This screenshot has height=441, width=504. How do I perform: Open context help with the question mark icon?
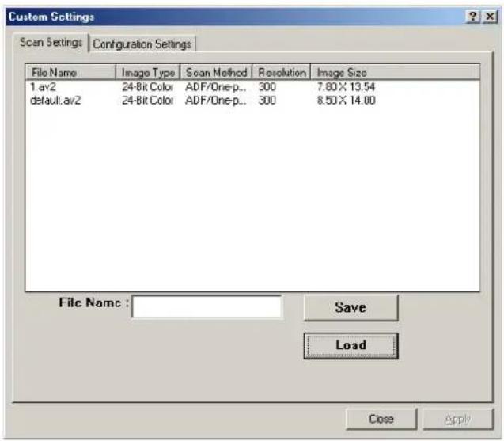(472, 16)
